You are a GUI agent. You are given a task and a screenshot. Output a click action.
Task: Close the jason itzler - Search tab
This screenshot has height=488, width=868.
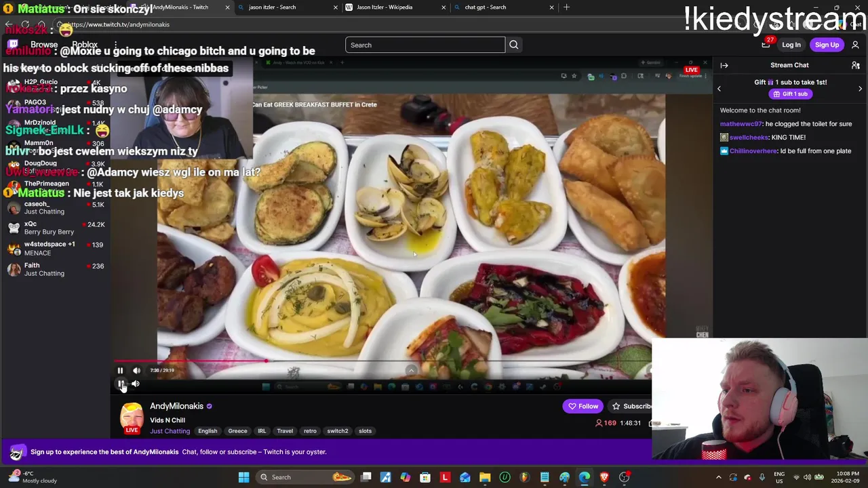[335, 7]
